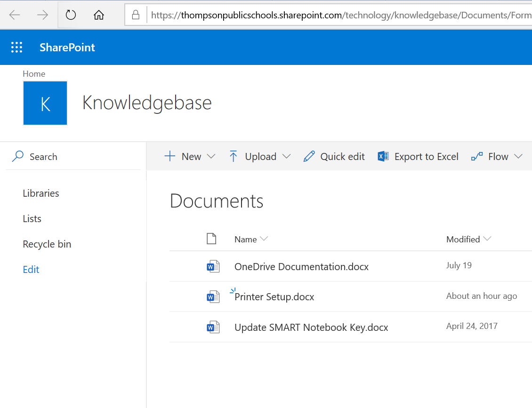The width and height of the screenshot is (532, 408).
Task: Expand the Flow dropdown chevron
Action: 518,156
